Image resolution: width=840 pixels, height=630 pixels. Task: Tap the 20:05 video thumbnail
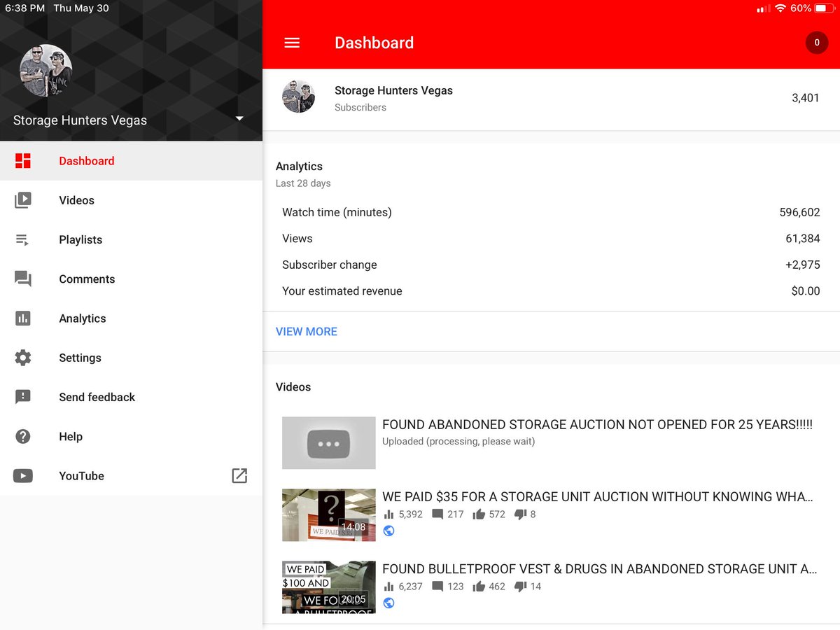pyautogui.click(x=329, y=587)
